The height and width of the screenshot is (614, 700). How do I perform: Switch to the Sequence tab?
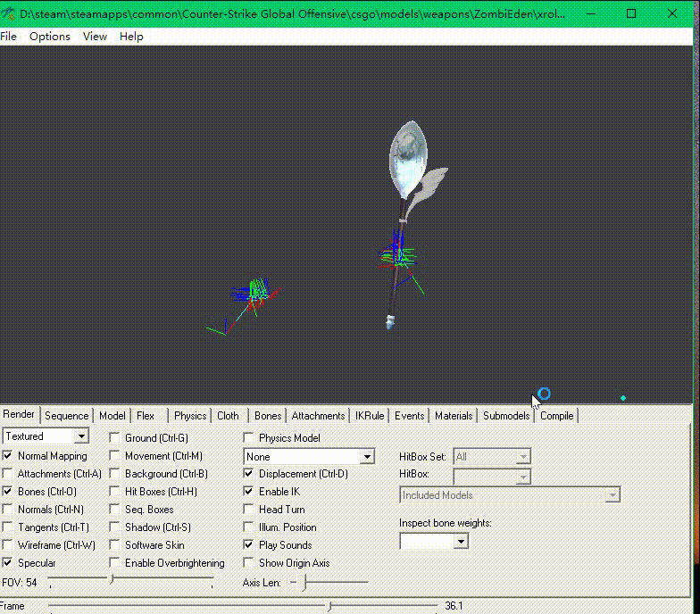[66, 416]
